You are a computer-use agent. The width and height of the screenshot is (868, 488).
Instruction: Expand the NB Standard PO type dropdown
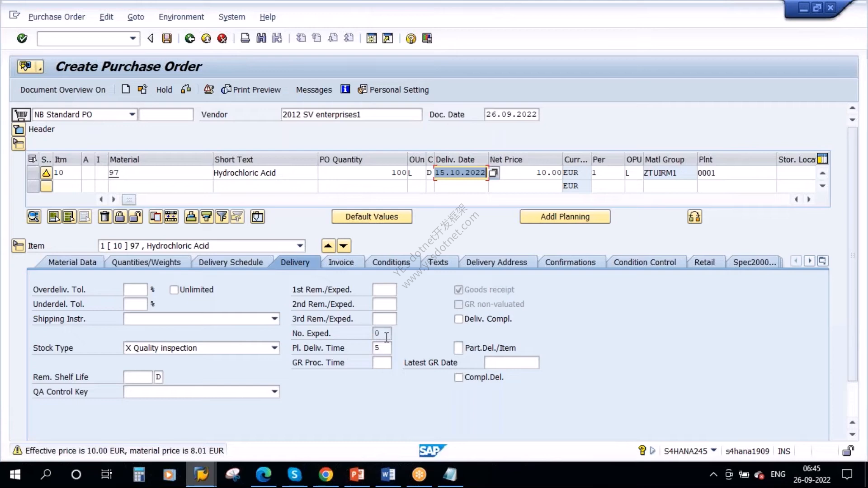click(x=132, y=114)
